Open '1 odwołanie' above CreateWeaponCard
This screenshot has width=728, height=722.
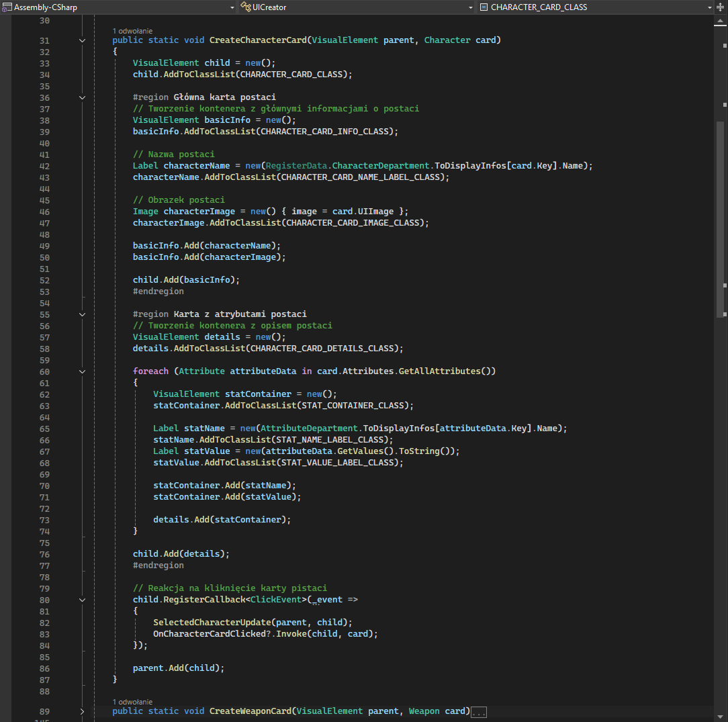(132, 702)
